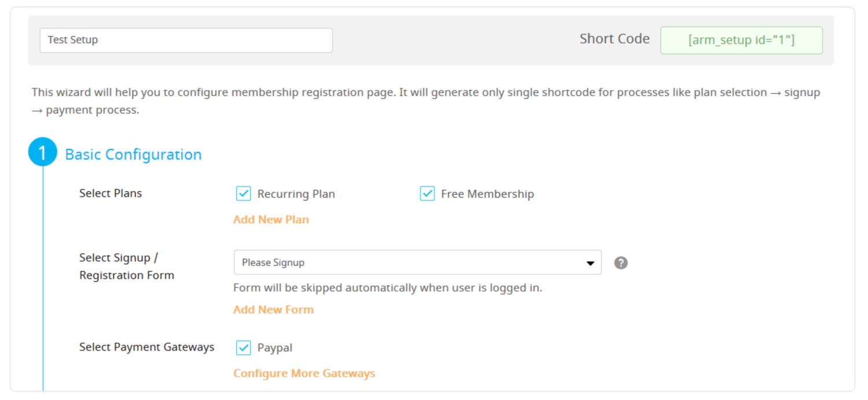This screenshot has width=868, height=400.
Task: Click the Short Code label
Action: click(615, 39)
